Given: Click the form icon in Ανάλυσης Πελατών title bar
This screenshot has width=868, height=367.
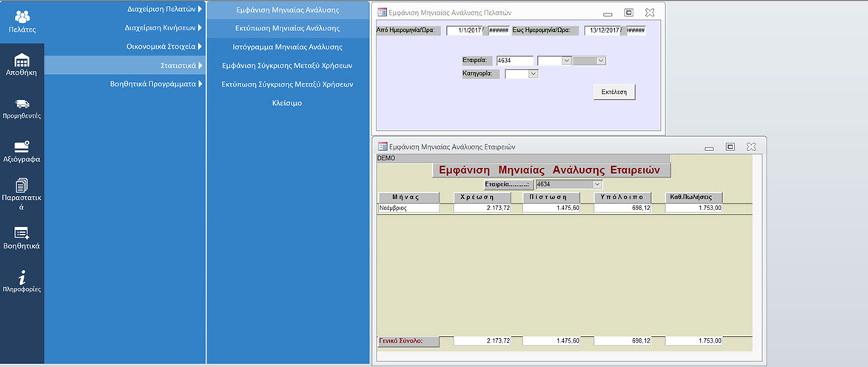Looking at the screenshot, I should (x=382, y=13).
